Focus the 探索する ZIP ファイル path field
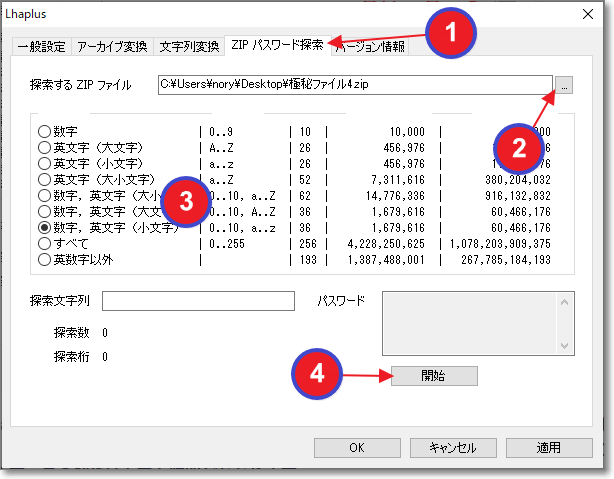 click(355, 86)
